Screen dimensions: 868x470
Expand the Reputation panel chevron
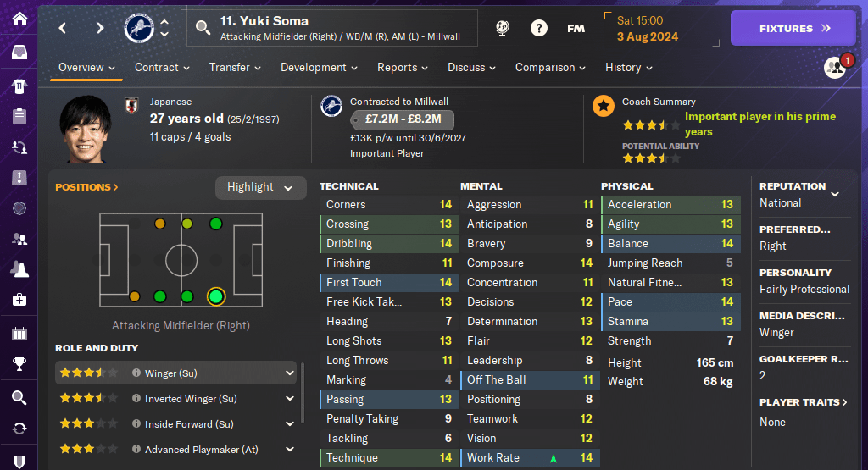pyautogui.click(x=835, y=194)
